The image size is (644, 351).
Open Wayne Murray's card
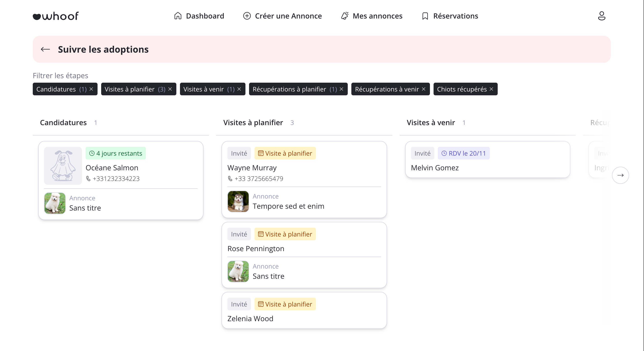coord(252,168)
